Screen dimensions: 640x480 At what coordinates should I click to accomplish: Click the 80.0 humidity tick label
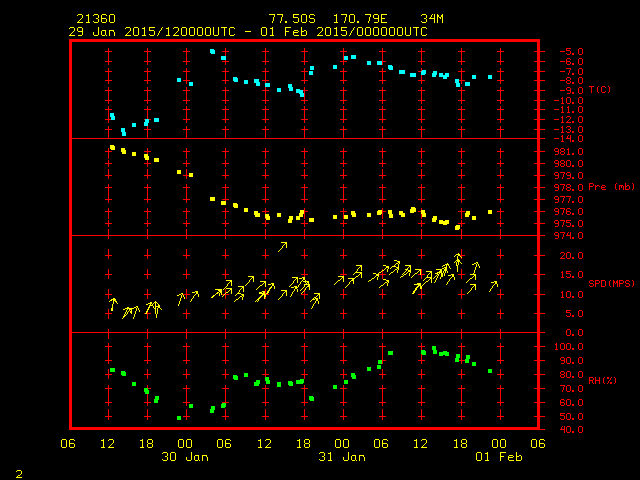tap(571, 375)
